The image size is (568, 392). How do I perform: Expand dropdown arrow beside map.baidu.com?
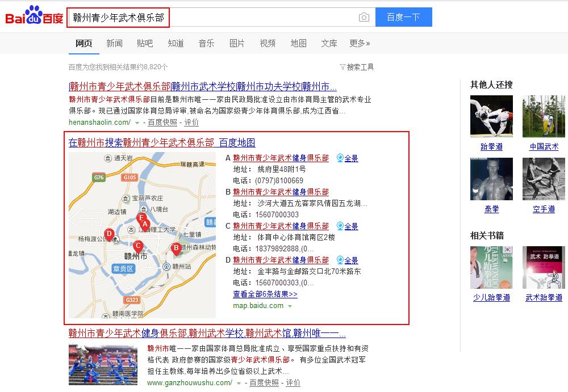[290, 306]
